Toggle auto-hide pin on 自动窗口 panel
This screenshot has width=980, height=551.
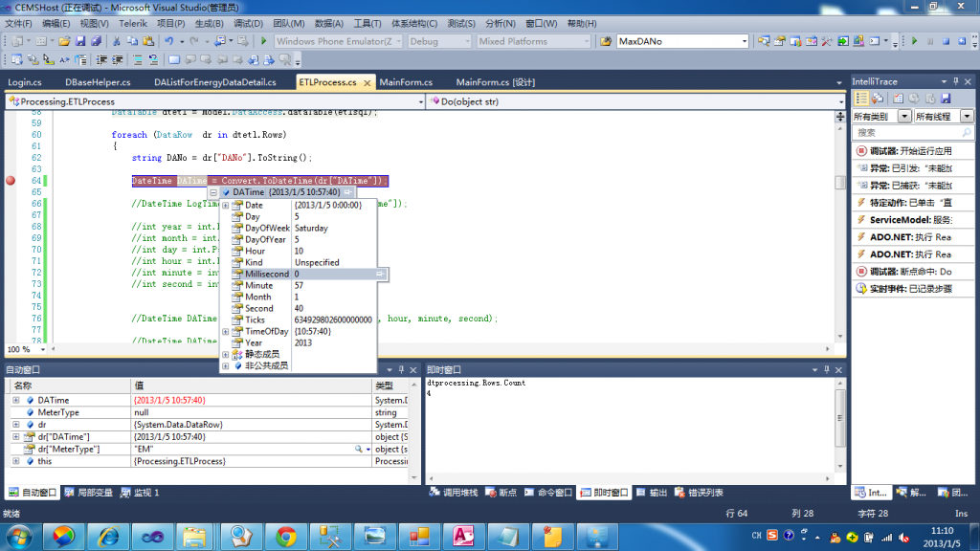point(401,369)
